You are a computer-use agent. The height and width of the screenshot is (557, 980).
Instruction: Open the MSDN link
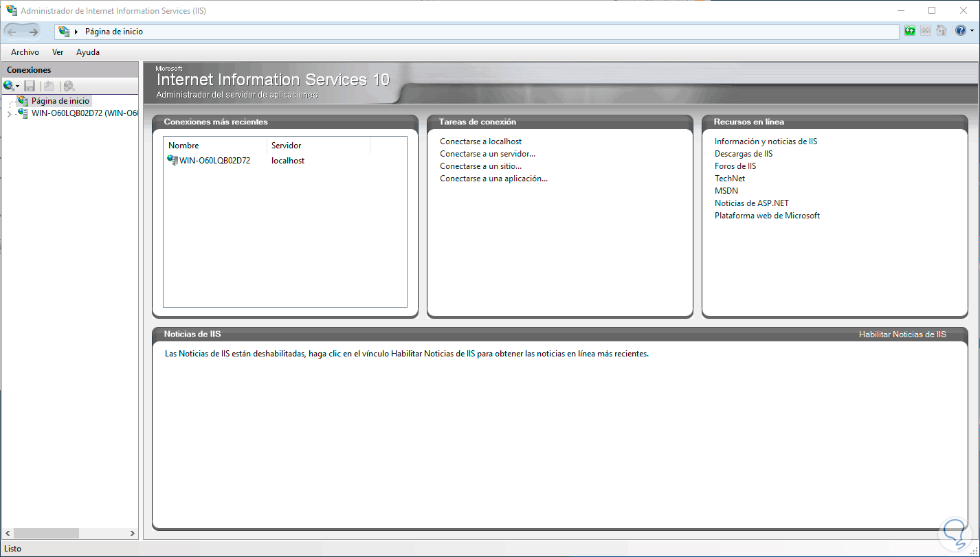point(726,191)
